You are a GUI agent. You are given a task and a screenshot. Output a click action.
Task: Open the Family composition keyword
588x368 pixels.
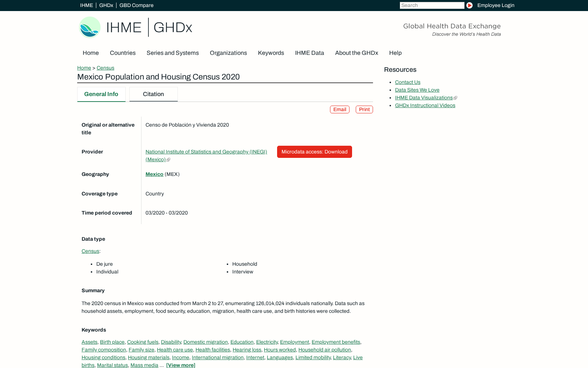tap(104, 350)
